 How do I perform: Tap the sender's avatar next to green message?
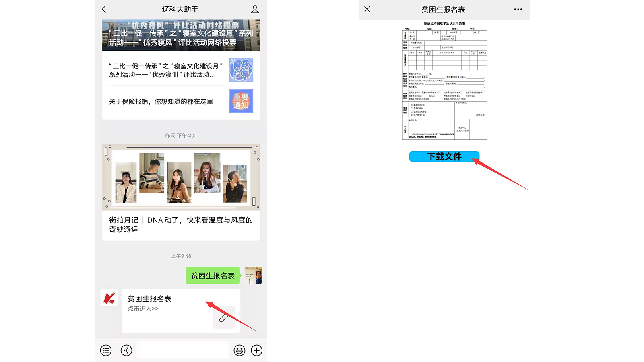tap(253, 276)
